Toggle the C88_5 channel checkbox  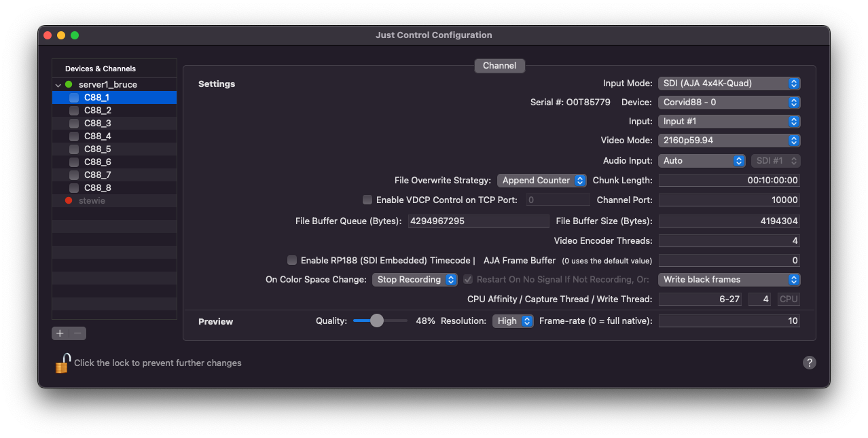[74, 149]
